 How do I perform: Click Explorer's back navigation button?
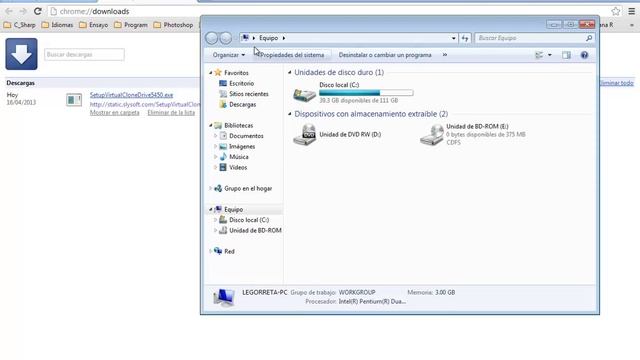211,38
